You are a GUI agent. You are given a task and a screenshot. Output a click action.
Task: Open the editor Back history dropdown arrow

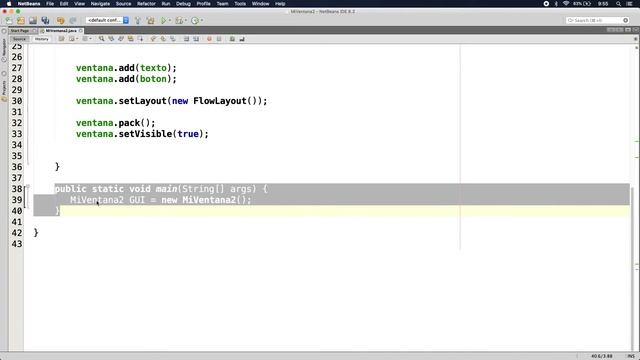point(77,39)
